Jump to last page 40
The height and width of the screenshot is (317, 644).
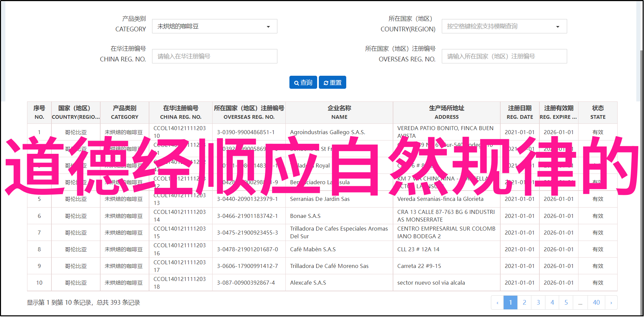[x=596, y=303]
